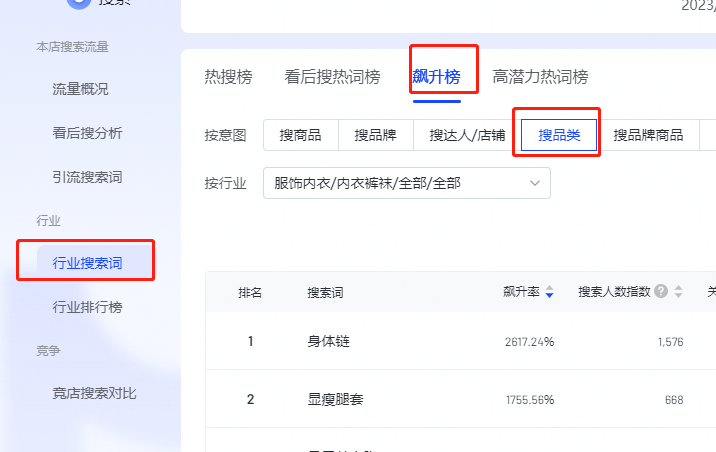Click the 本店搜索流量 section heading
Viewport: 716px width, 452px height.
pyautogui.click(x=72, y=47)
